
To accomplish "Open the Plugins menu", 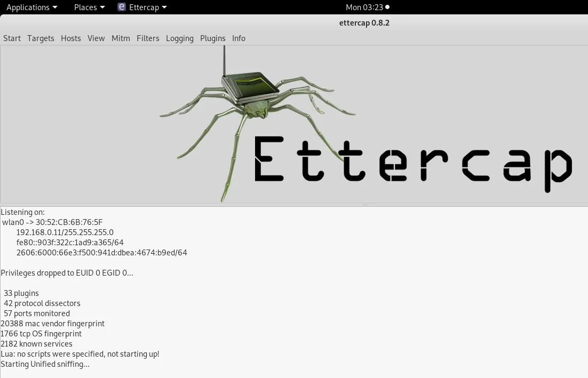I will pyautogui.click(x=212, y=38).
